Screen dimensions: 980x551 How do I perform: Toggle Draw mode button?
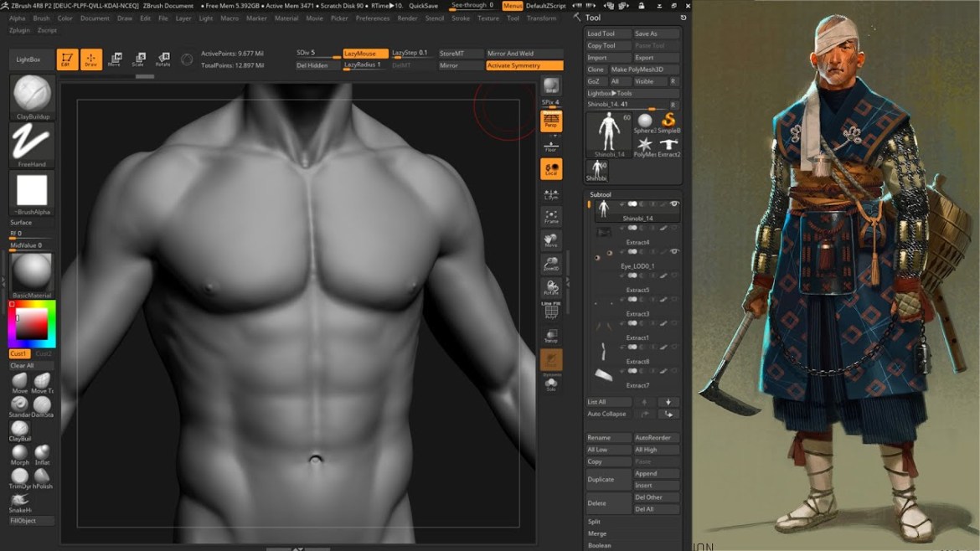point(90,59)
